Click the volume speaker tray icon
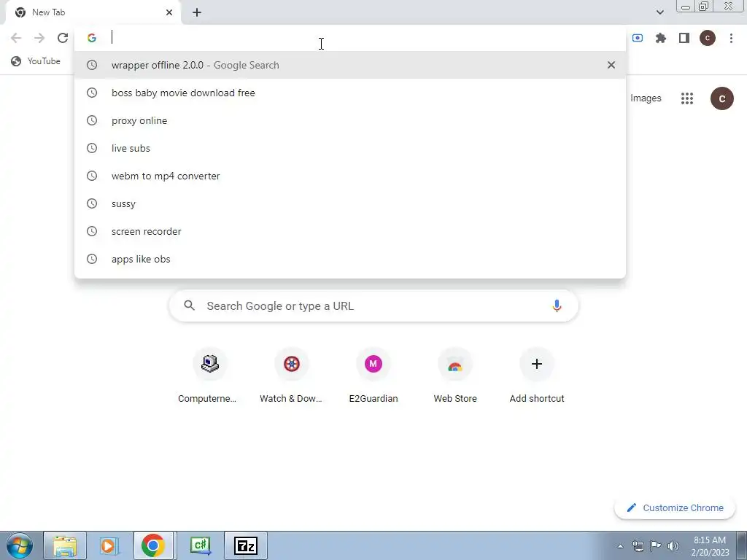This screenshot has width=747, height=560. pyautogui.click(x=673, y=546)
